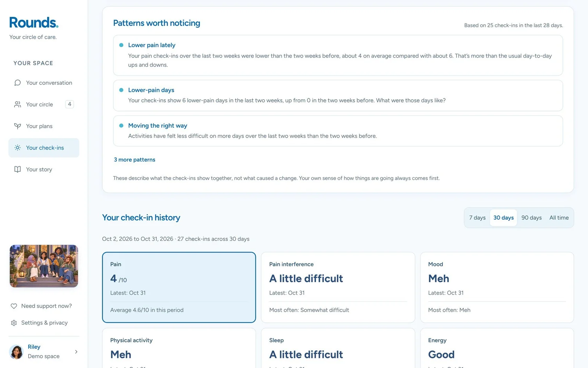Select the Physical activity card
The image size is (588, 368).
pyautogui.click(x=179, y=348)
